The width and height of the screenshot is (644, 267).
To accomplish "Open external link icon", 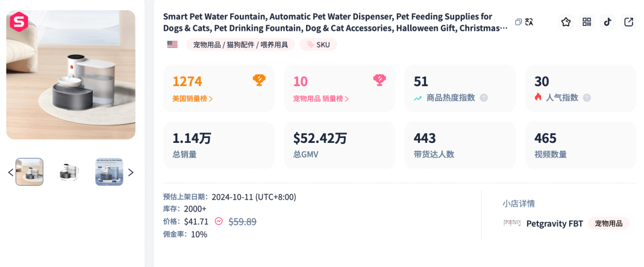I will tap(628, 22).
